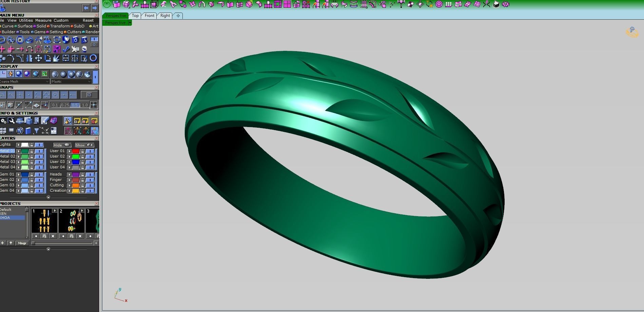This screenshot has height=312, width=644.
Task: Select the 45-degree angle snap icon
Action: coord(28,105)
